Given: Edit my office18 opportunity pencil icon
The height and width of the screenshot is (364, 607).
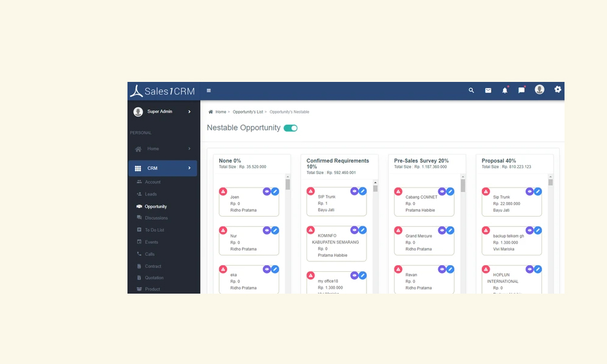Looking at the screenshot, I should tap(362, 275).
